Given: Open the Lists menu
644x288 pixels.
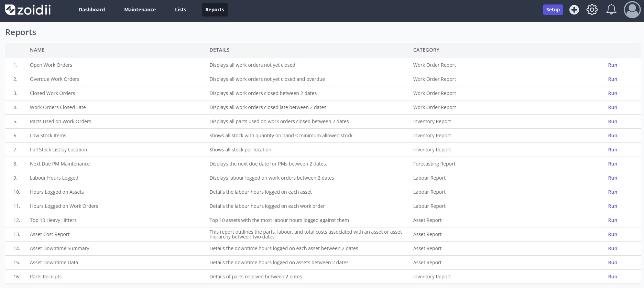Looking at the screenshot, I should 181,10.
